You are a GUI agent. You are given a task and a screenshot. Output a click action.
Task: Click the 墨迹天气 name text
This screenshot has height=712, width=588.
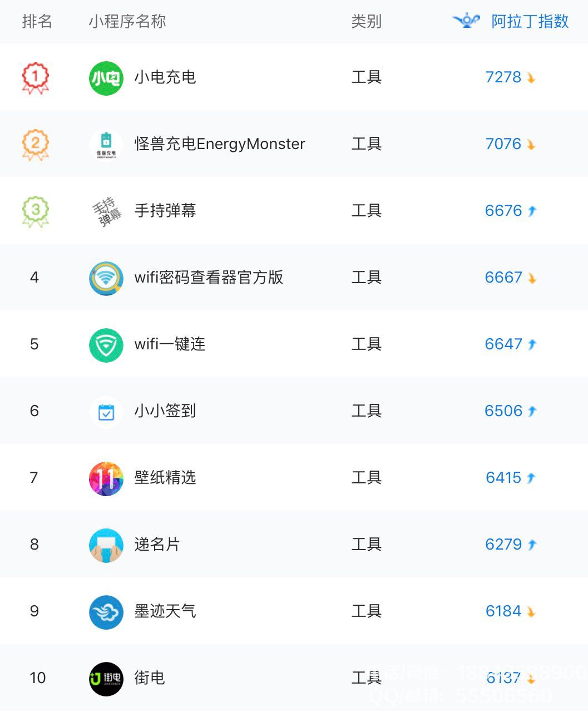tap(165, 611)
